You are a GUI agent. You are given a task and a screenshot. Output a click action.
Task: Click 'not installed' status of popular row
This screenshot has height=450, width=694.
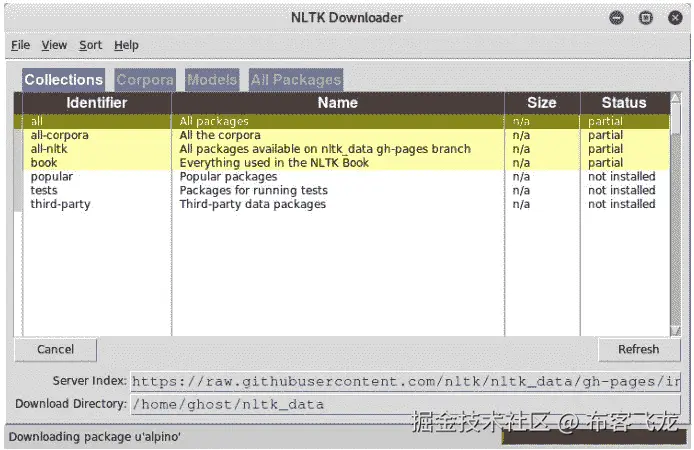[621, 177]
